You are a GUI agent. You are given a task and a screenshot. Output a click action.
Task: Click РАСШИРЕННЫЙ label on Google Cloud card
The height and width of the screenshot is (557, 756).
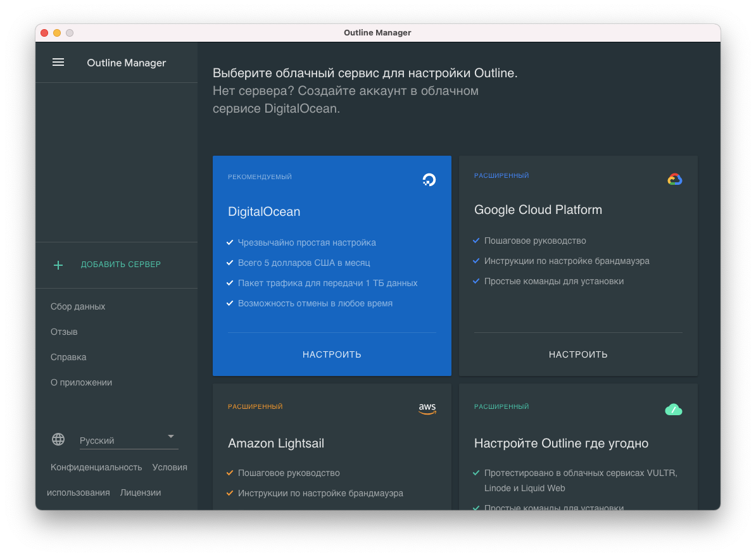pos(501,175)
